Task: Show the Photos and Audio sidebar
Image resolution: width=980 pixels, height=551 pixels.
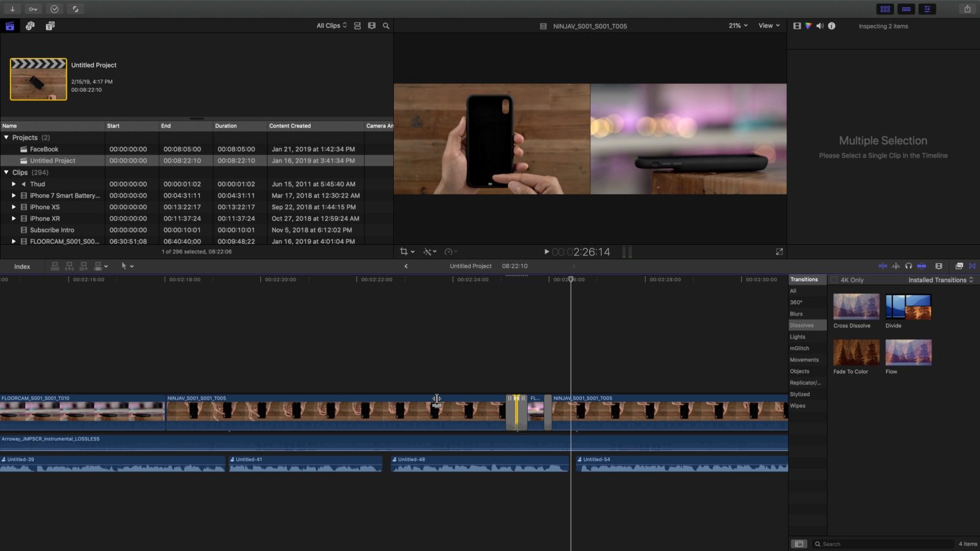Action: 30,26
